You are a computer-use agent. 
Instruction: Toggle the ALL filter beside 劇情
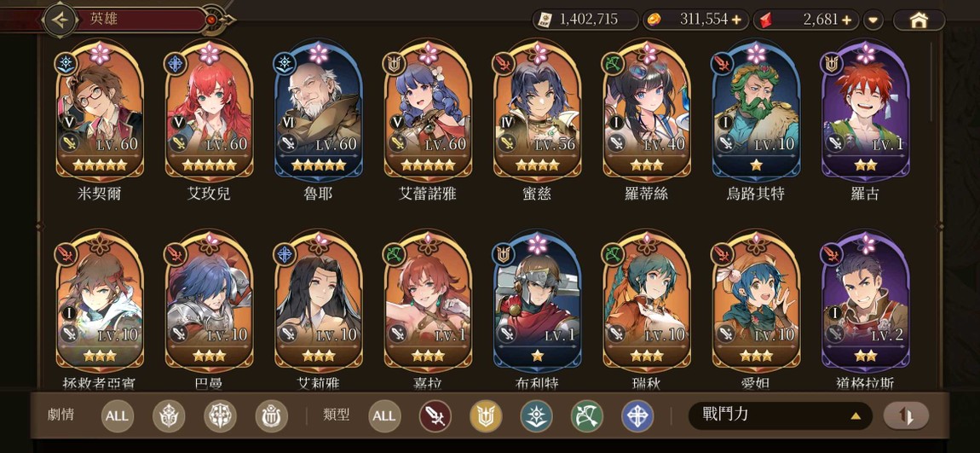(x=117, y=416)
